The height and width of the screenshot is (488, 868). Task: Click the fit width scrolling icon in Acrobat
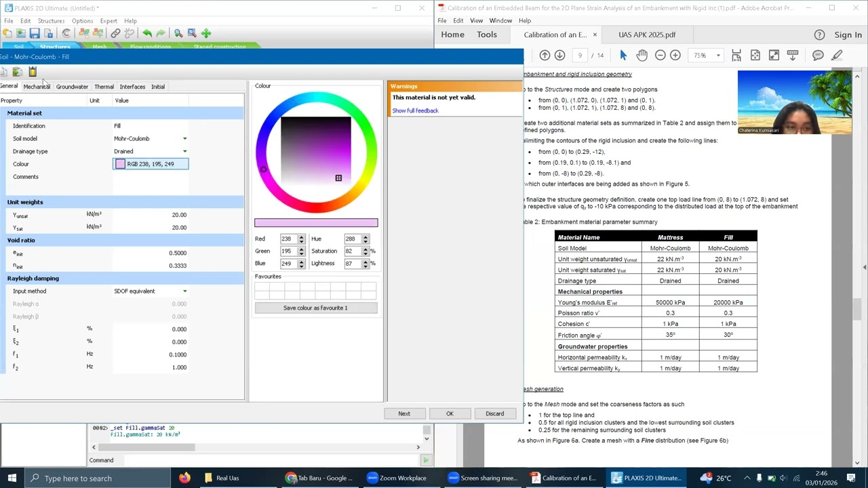(x=736, y=55)
